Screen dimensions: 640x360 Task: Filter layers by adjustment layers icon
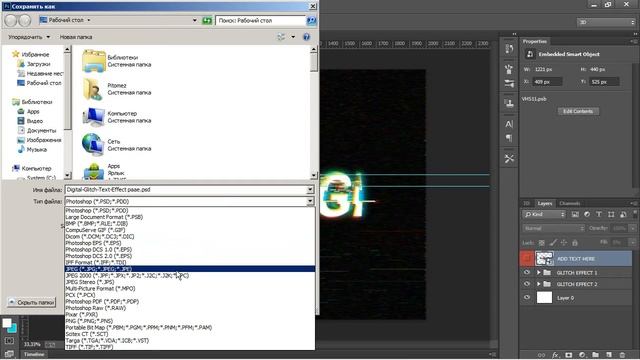click(587, 214)
